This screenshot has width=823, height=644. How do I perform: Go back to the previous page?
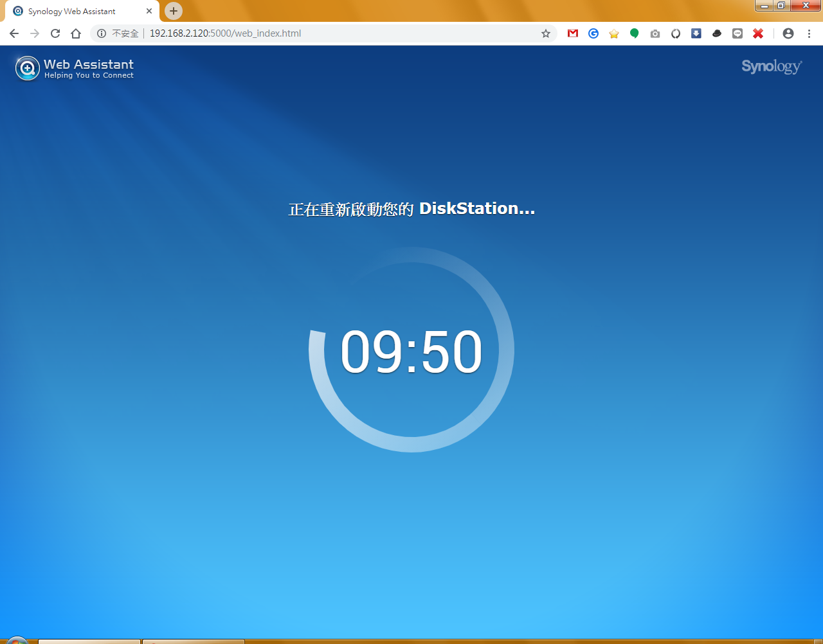coord(14,33)
